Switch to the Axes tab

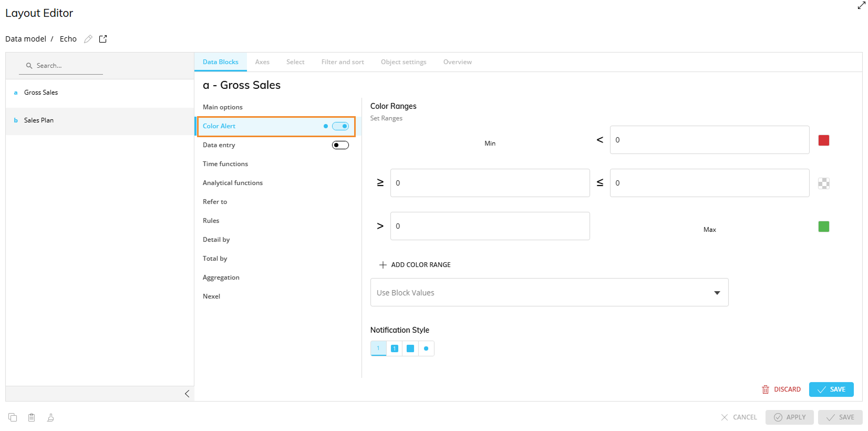(262, 62)
